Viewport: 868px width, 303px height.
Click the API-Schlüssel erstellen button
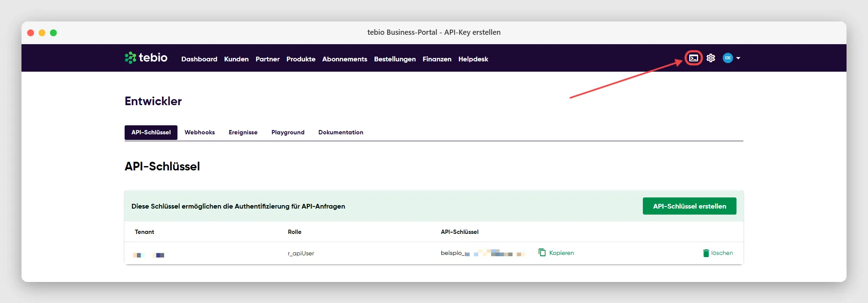pos(690,206)
